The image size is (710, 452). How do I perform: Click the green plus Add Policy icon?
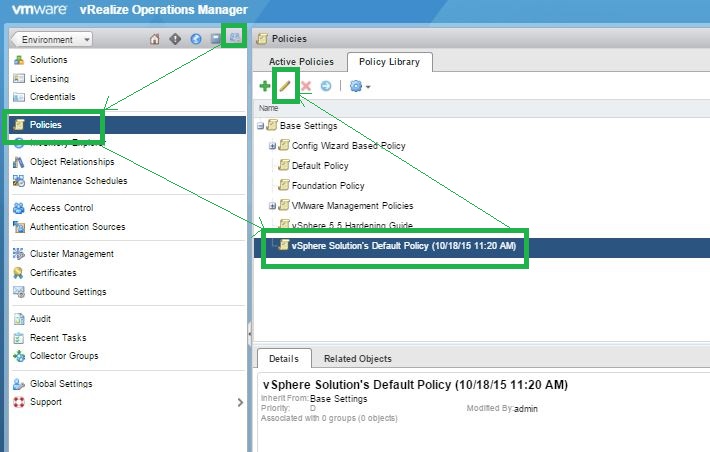[x=264, y=87]
